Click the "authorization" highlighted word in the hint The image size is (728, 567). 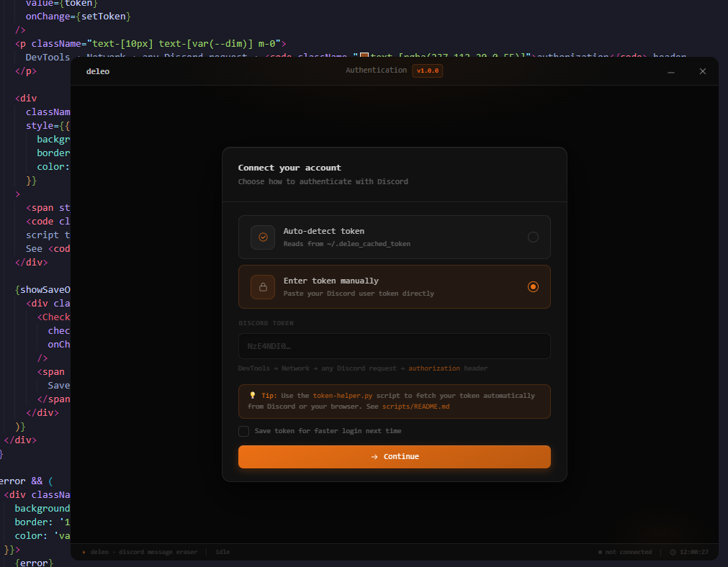coord(434,368)
